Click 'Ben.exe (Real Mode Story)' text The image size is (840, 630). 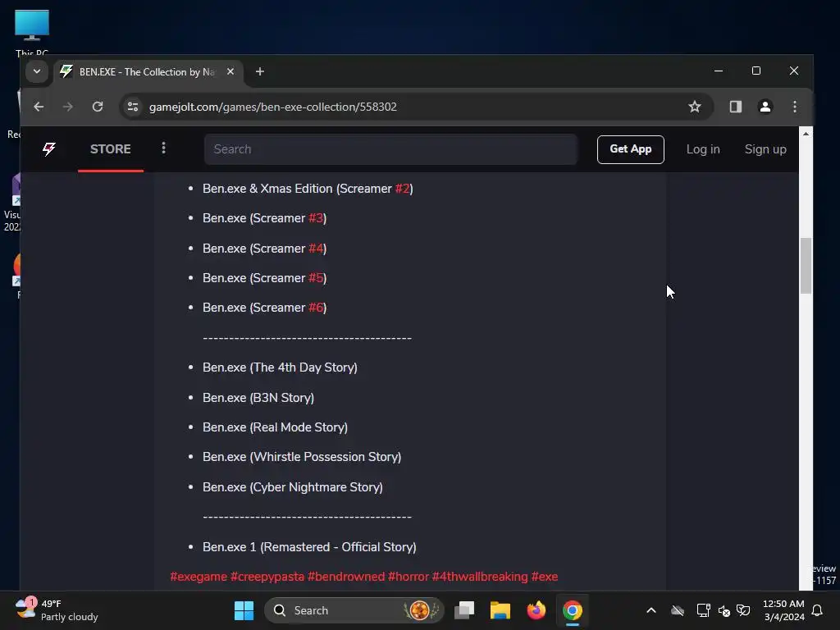coord(275,427)
